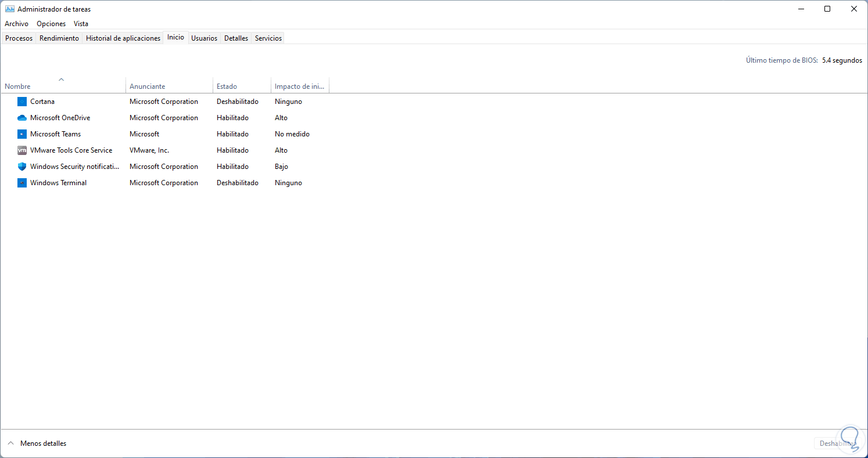Select the Cortana startup entry
This screenshot has width=868, height=458.
[42, 102]
